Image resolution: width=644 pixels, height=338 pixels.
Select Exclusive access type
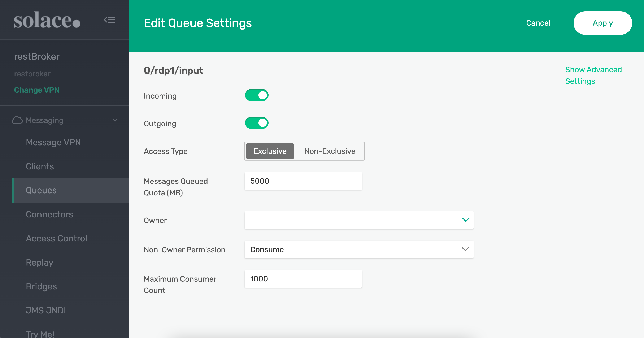point(270,151)
